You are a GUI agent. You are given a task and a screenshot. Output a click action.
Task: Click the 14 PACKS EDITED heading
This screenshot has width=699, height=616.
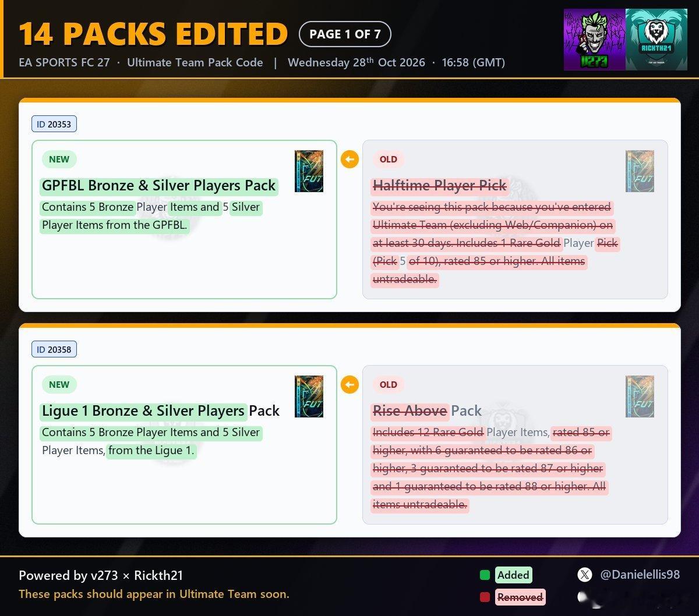(x=153, y=34)
